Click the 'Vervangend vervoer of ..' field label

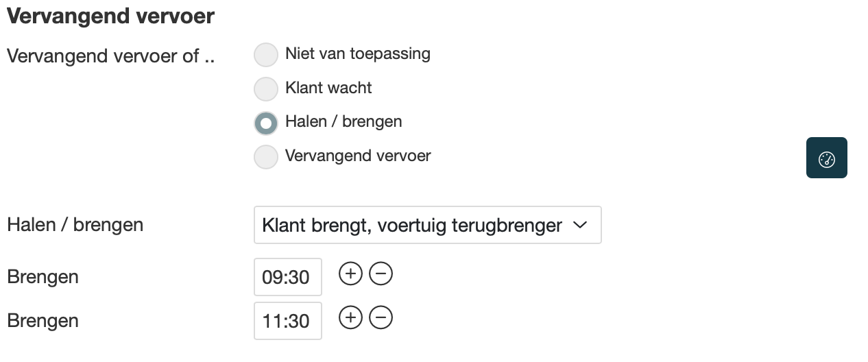click(x=110, y=56)
